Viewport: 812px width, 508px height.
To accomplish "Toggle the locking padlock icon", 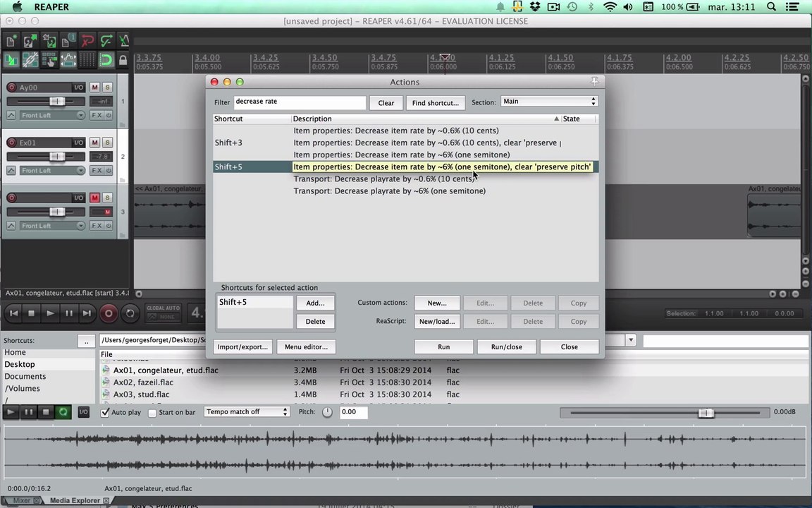I will (123, 60).
